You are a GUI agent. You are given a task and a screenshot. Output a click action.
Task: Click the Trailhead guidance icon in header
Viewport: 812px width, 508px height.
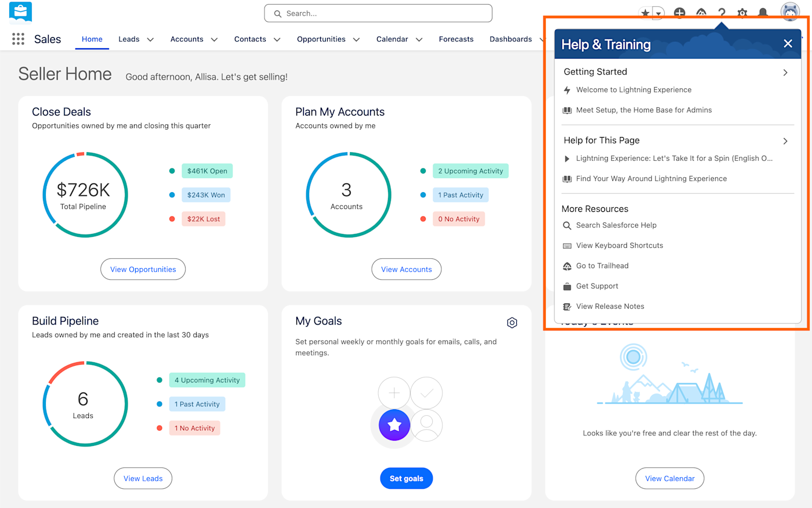(x=701, y=13)
